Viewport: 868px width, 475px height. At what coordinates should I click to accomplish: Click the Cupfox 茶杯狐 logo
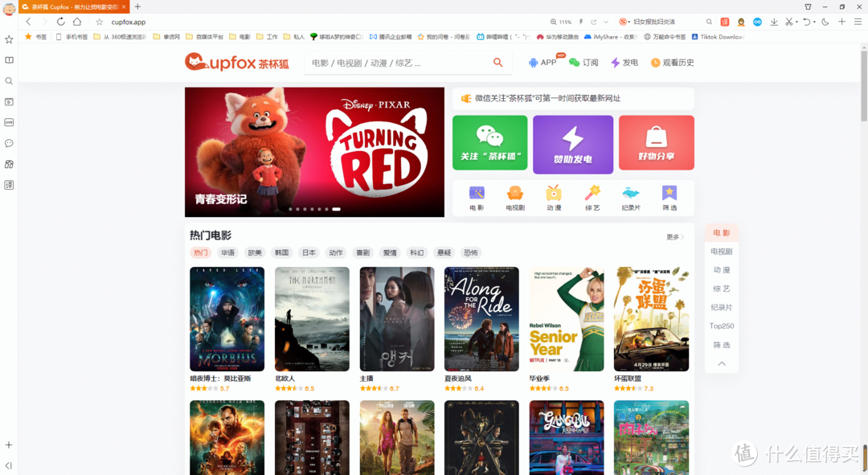237,62
